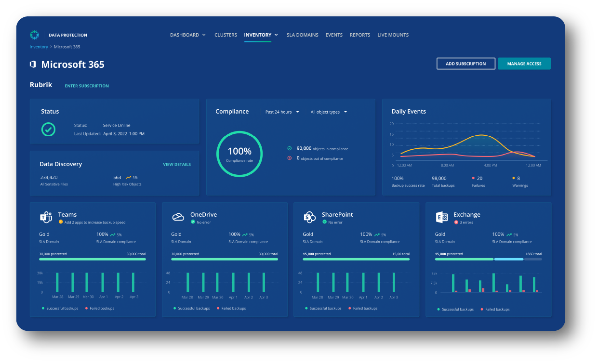The image size is (598, 364).
Task: Click the red Failures dot in Daily Events
Action: tap(474, 178)
